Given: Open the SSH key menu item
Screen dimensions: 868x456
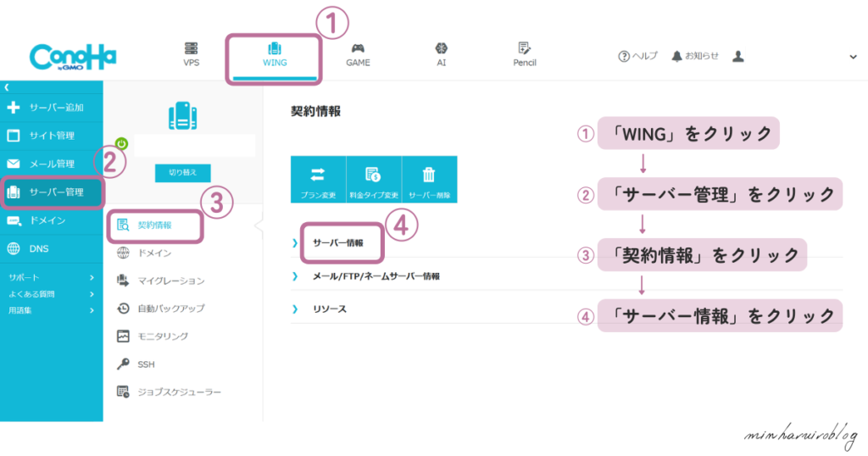Looking at the screenshot, I should coord(145,364).
